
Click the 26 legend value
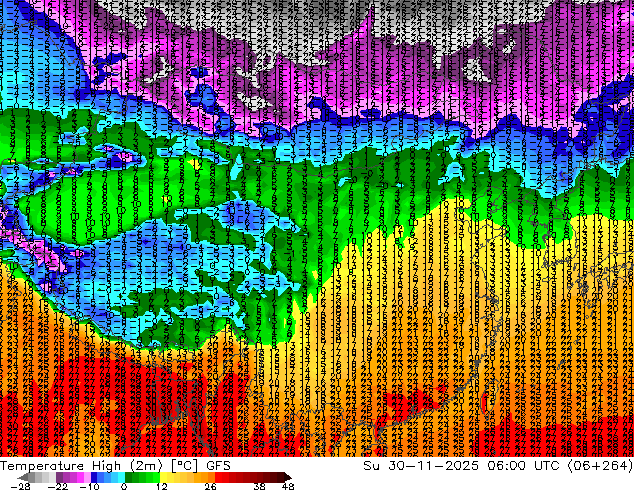(210, 486)
